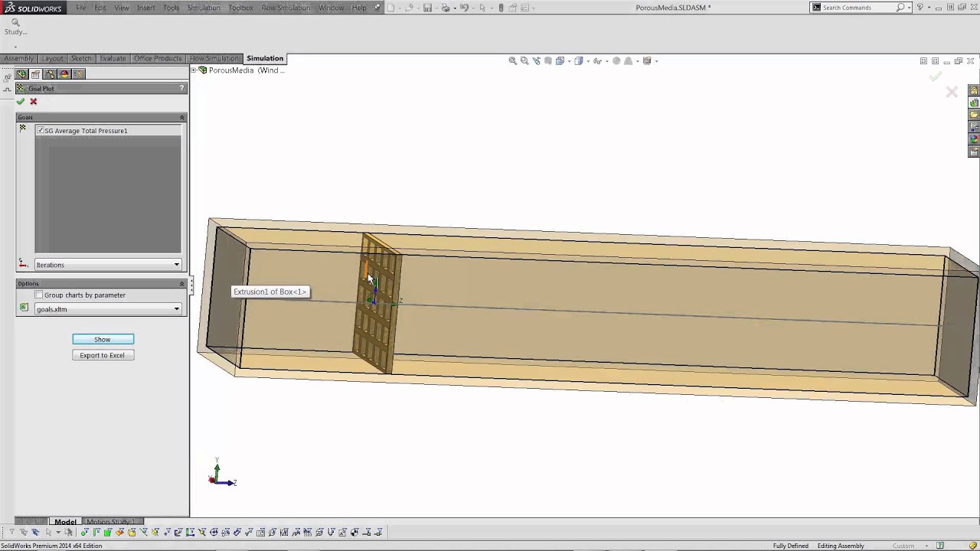Open Appearances color ball task pane icon
This screenshot has width=980, height=551.
[974, 139]
